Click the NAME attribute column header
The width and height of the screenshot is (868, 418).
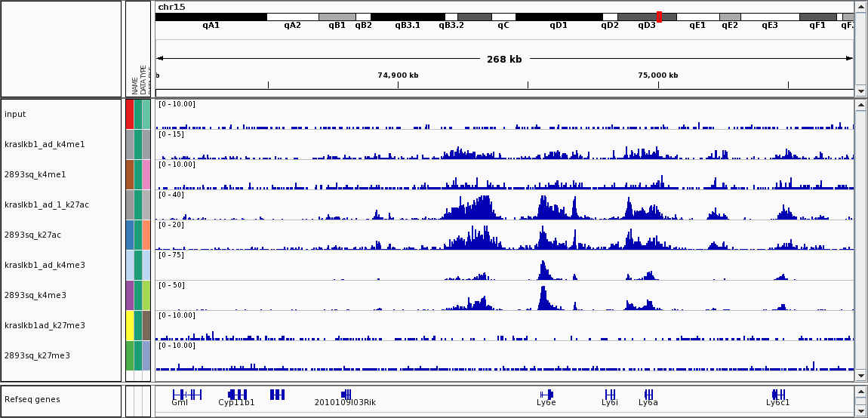[135, 85]
